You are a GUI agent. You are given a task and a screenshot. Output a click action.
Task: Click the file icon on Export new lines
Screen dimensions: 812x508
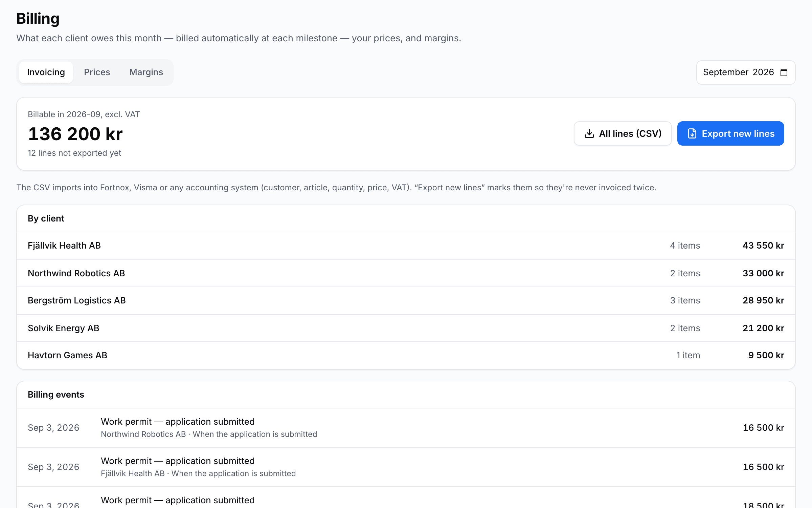pyautogui.click(x=692, y=133)
